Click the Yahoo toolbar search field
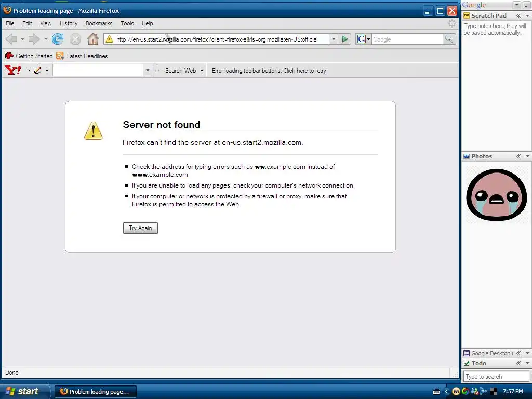This screenshot has width=532, height=399. pos(98,71)
